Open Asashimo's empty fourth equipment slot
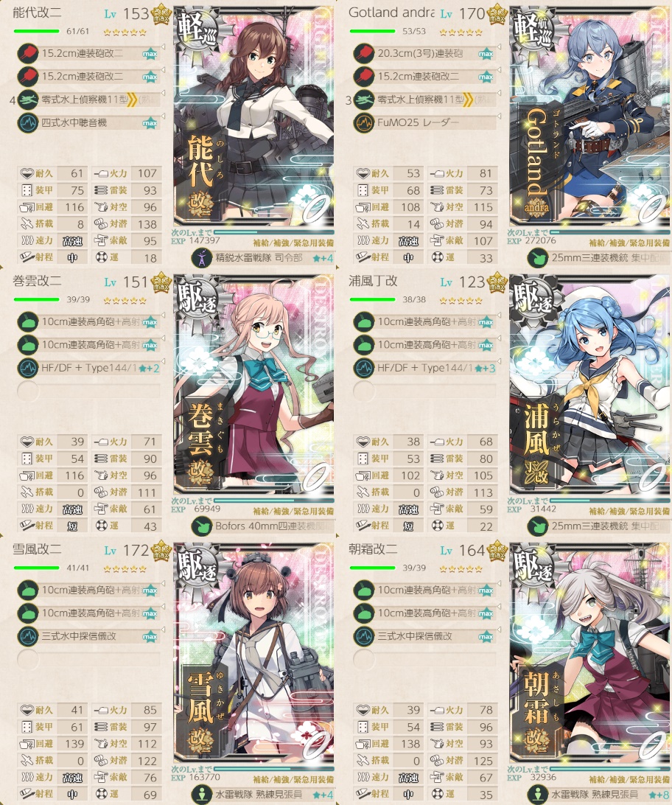Viewport: 672px width, 805px height. point(424,659)
